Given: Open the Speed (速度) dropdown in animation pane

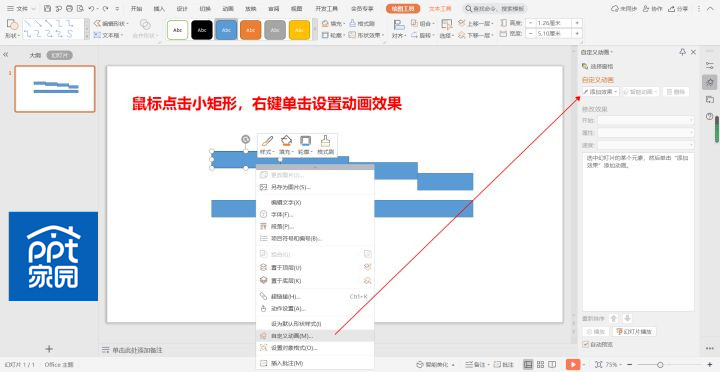Looking at the screenshot, I should coord(646,145).
